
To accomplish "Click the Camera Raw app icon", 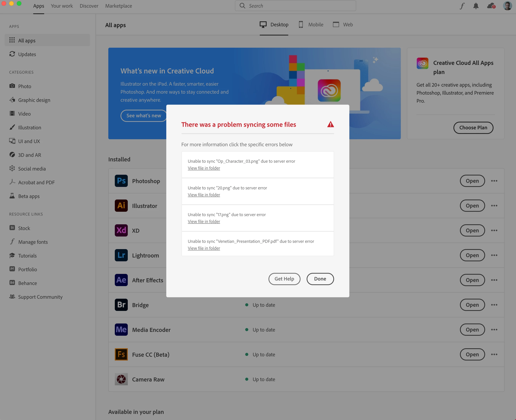I will coord(121,379).
